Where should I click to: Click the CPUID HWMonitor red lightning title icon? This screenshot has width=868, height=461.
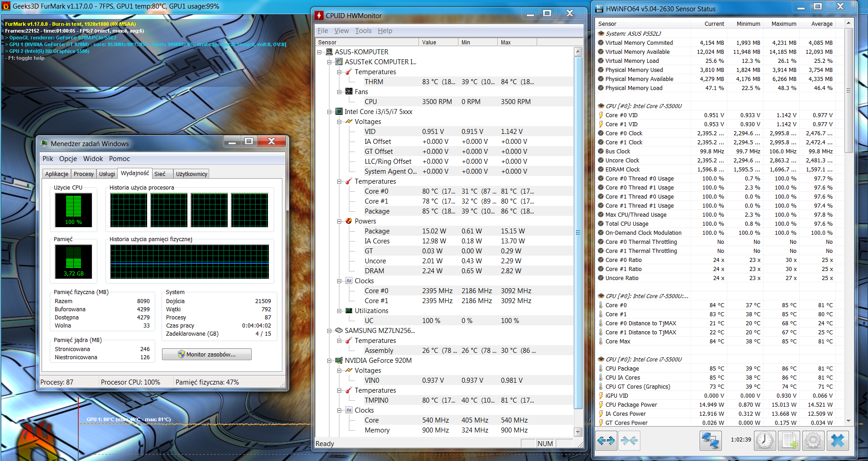(319, 15)
